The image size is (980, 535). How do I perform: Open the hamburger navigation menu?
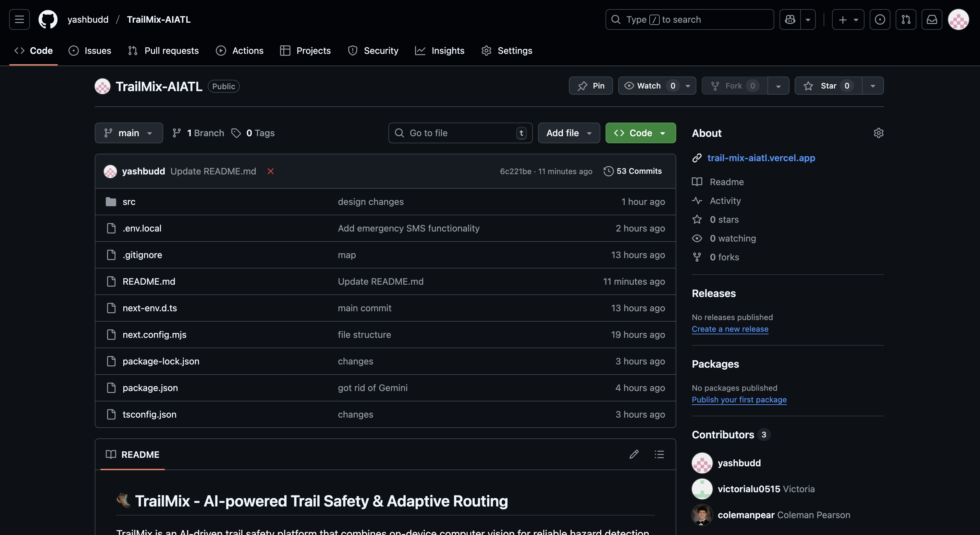tap(19, 19)
